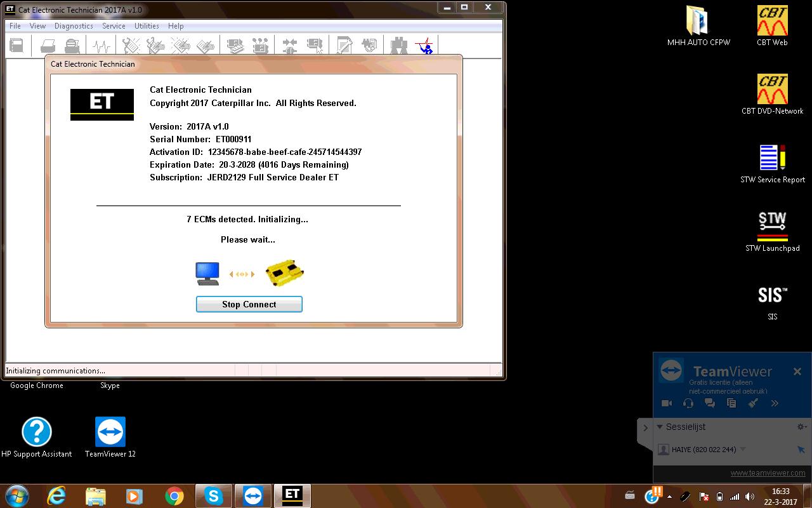Open the Action Center flag tray icon
Screen dimensions: 812x508
coord(704,497)
